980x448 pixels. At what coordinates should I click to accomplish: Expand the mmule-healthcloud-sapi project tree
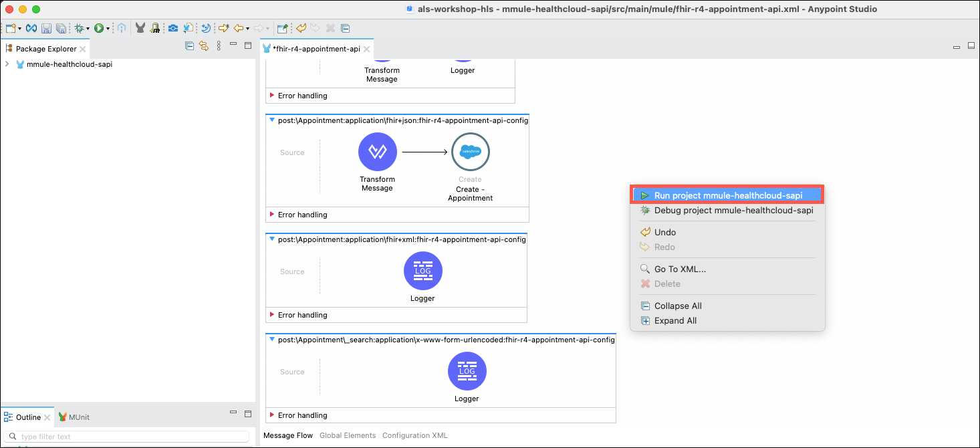[7, 64]
